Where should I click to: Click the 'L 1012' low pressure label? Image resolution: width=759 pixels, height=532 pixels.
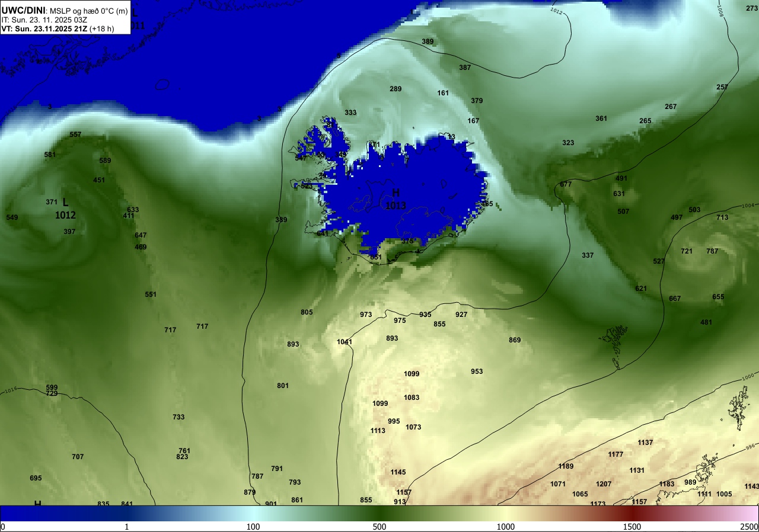click(65, 209)
